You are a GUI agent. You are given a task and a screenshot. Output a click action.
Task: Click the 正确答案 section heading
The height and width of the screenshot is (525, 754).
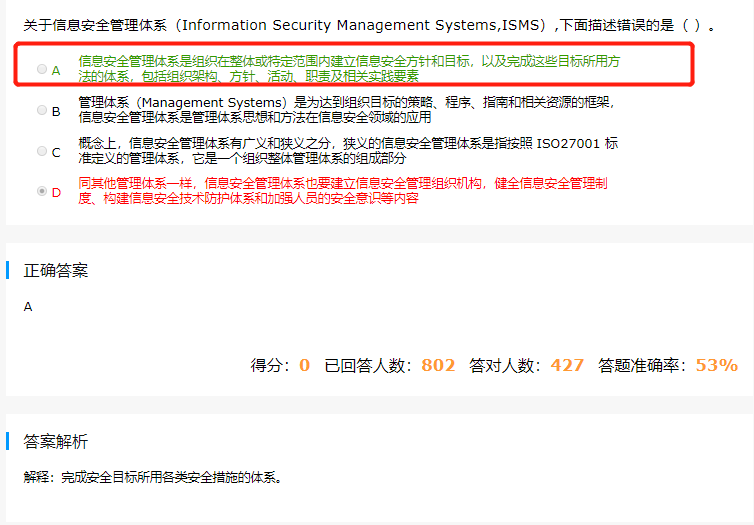point(56,271)
